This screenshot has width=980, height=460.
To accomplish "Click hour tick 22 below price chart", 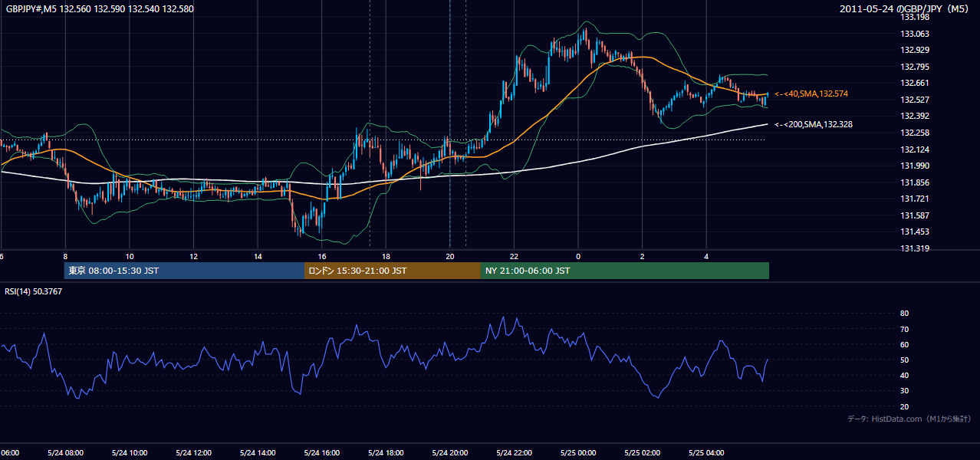I will click(514, 257).
